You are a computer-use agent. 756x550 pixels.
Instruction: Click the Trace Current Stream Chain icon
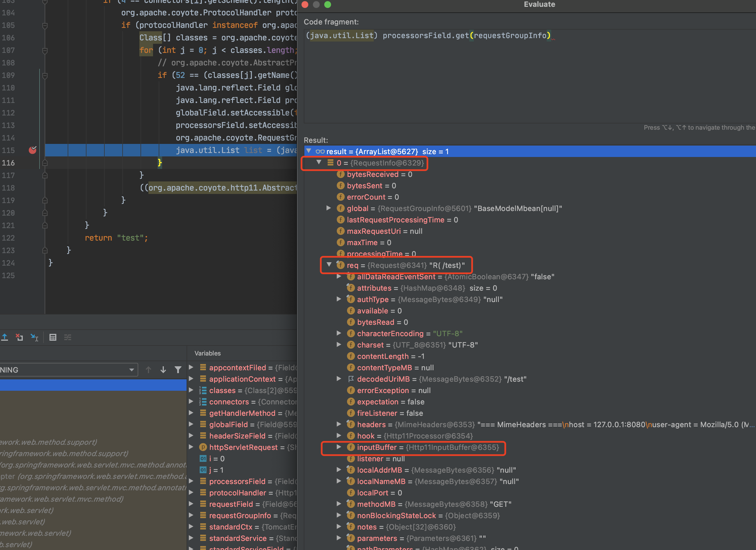68,337
